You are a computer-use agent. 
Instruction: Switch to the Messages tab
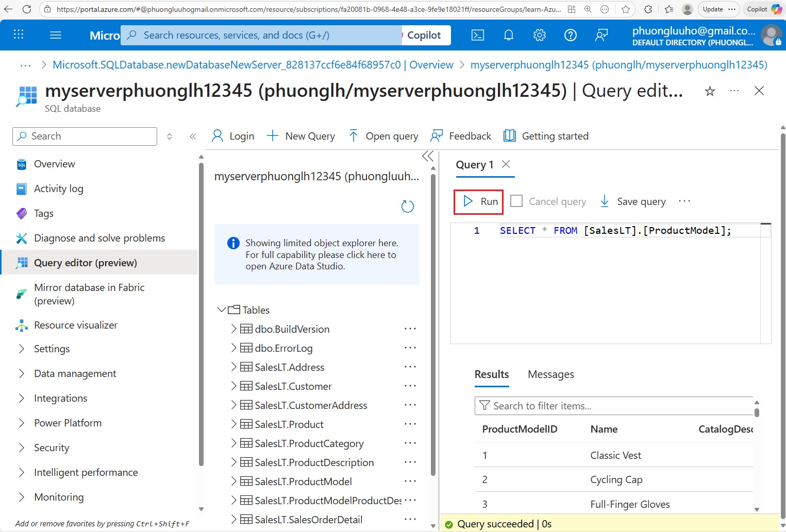550,374
